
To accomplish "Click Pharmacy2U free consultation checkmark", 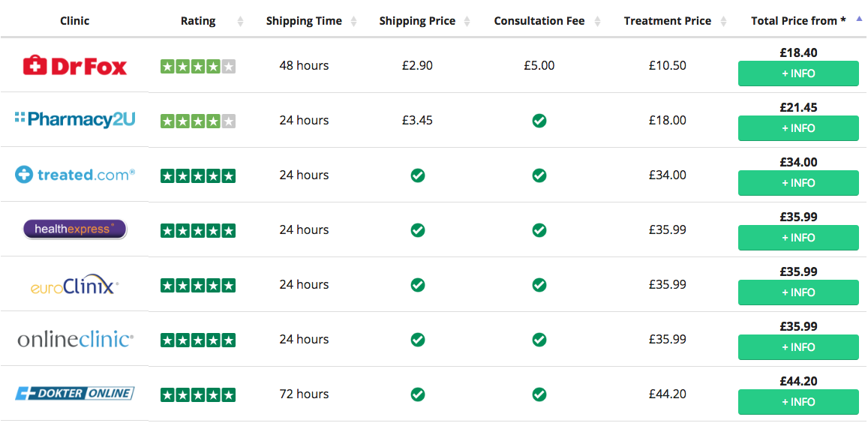I will (x=539, y=120).
